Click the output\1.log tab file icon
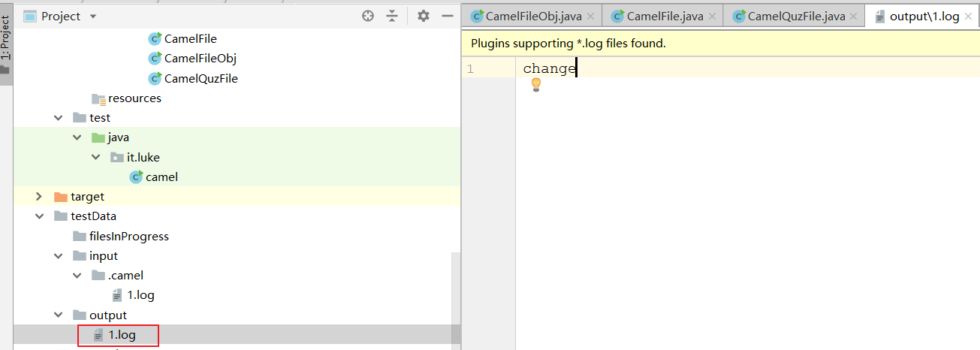The width and height of the screenshot is (980, 350). (x=879, y=17)
